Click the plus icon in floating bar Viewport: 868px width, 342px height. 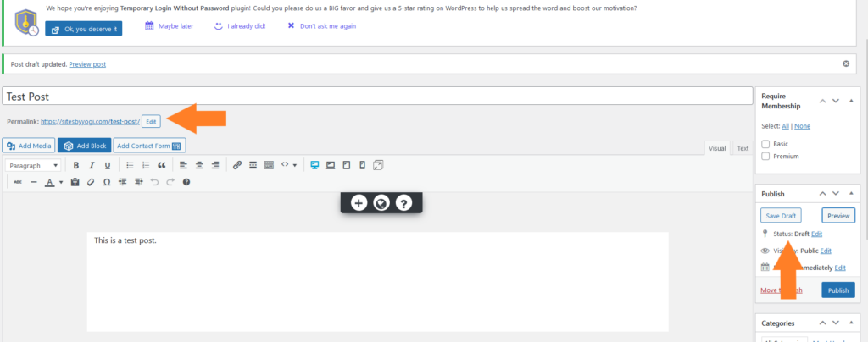click(x=359, y=203)
